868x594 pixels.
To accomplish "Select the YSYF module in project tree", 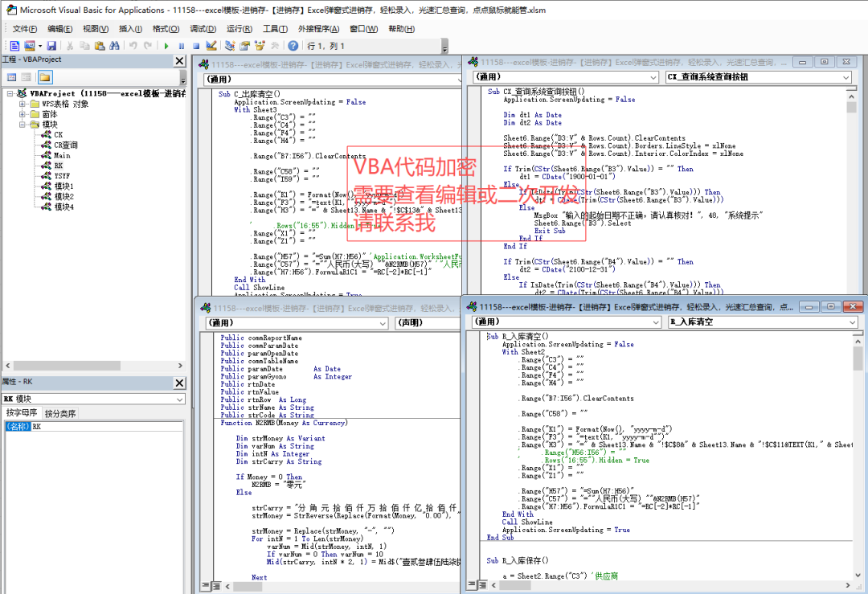I will pyautogui.click(x=62, y=176).
